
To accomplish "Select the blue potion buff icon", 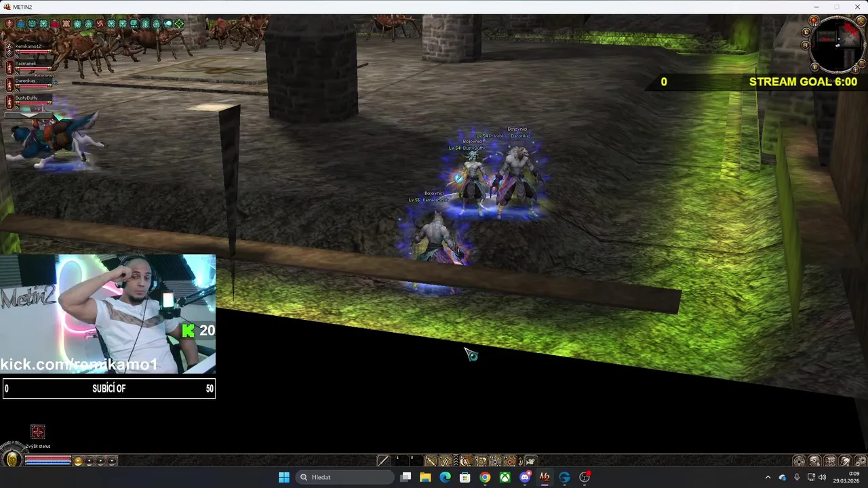I will coord(21,24).
